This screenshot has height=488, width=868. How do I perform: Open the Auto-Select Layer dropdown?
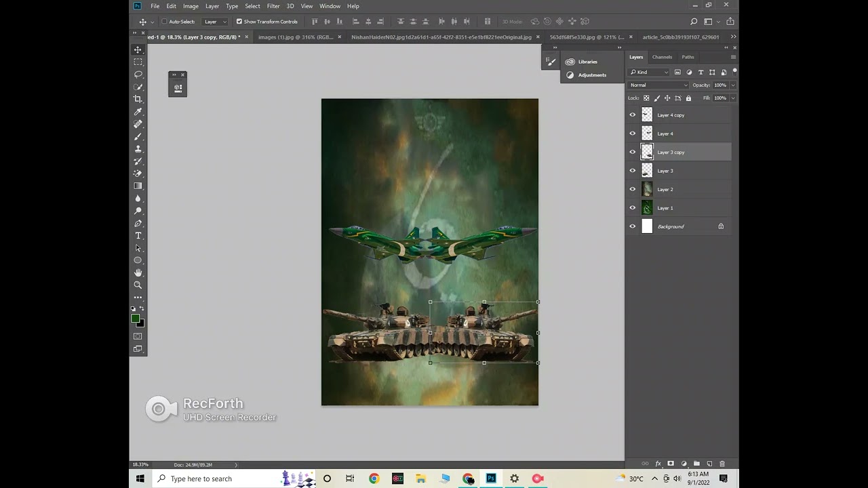[215, 22]
